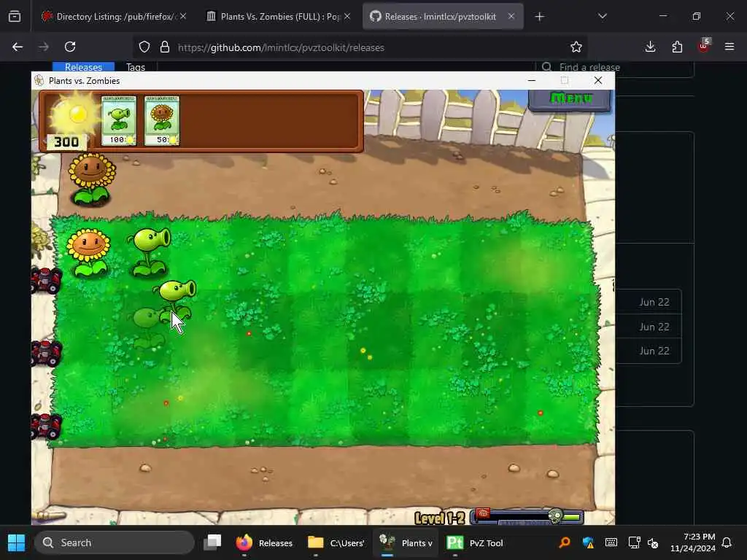This screenshot has height=560, width=747.
Task: Click the sun counter showing 300
Action: point(66,142)
